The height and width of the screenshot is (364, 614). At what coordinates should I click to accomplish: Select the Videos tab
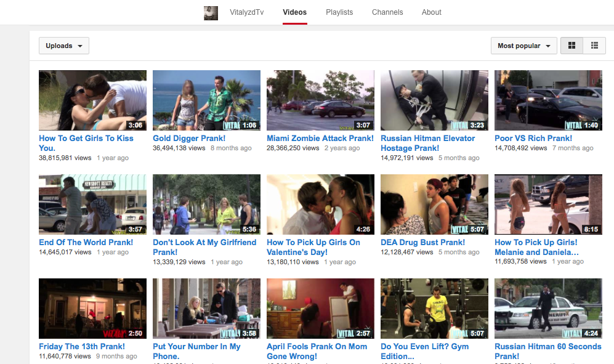[294, 12]
